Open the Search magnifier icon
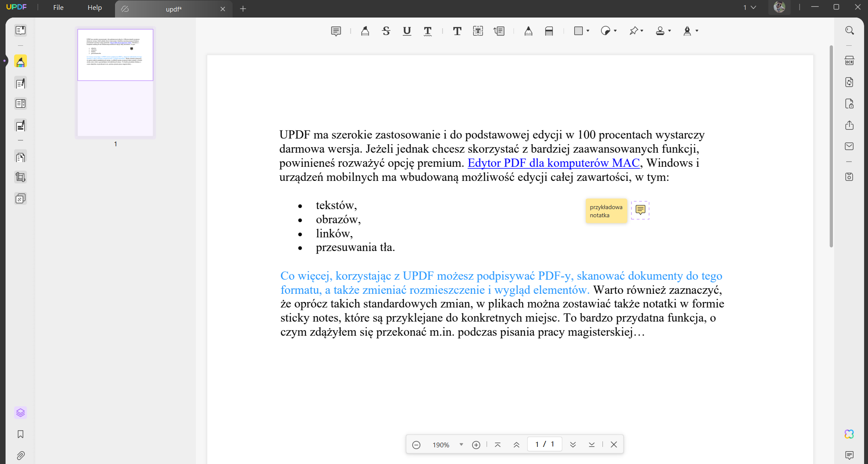Image resolution: width=868 pixels, height=464 pixels. tap(850, 30)
